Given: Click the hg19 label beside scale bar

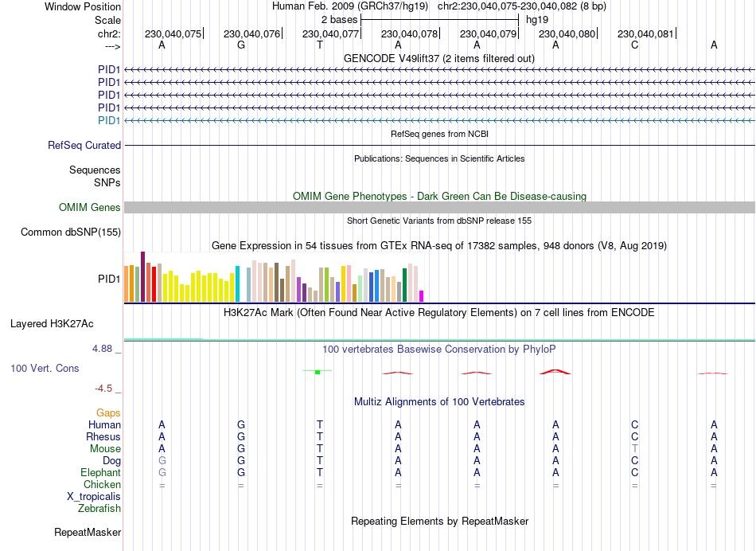Looking at the screenshot, I should tap(537, 20).
